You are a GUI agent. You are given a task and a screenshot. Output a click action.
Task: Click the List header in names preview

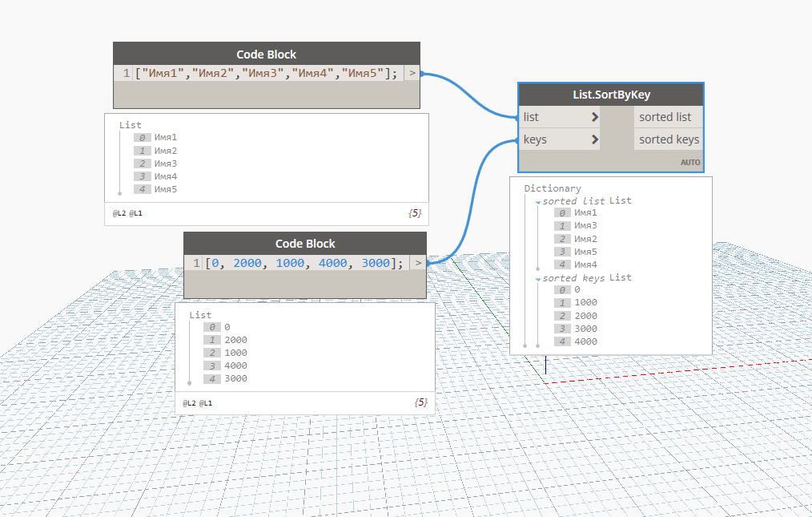coord(130,125)
